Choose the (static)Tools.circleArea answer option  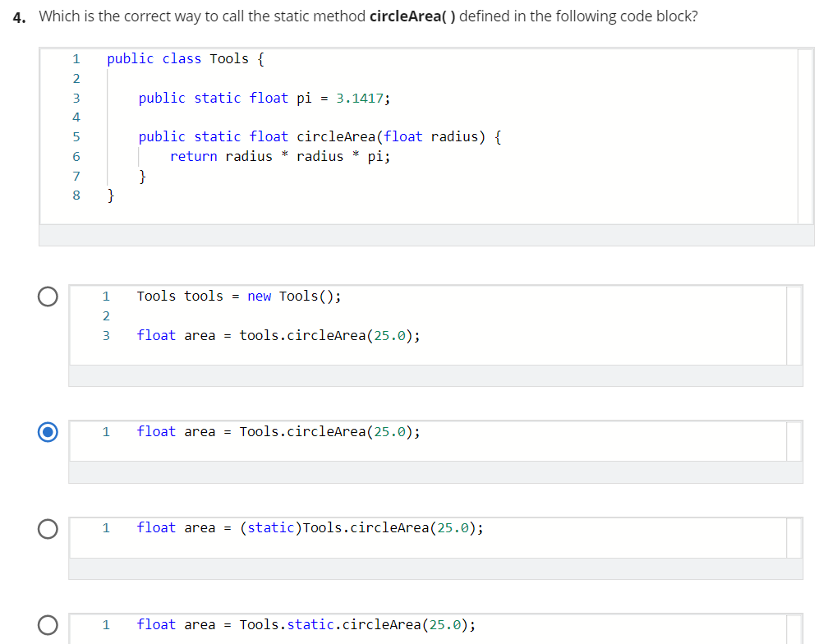pyautogui.click(x=48, y=529)
